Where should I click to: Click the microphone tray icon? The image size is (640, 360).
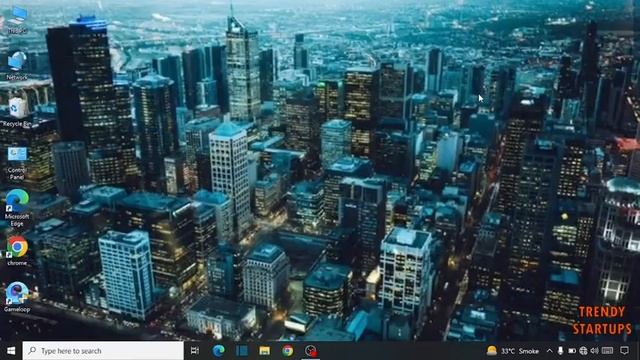point(560,351)
